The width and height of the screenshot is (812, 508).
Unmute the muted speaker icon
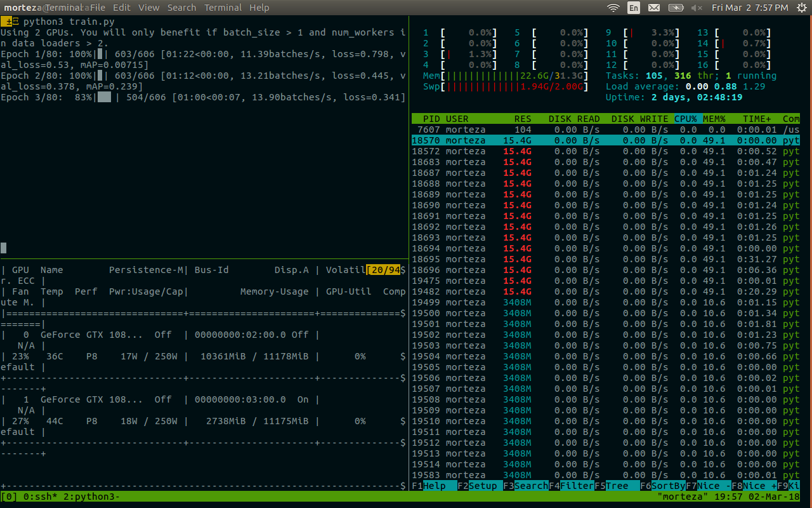pyautogui.click(x=698, y=8)
